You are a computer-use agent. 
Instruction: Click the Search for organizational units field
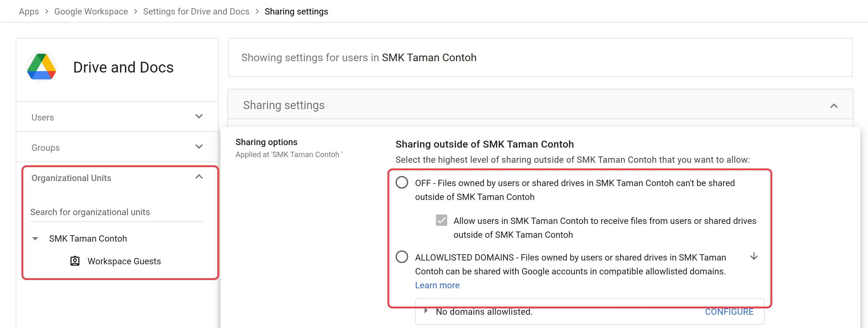click(116, 212)
